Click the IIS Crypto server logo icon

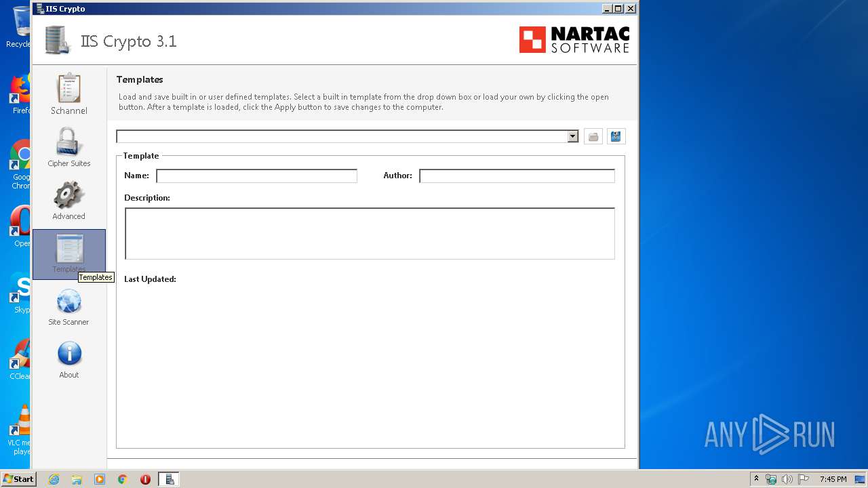58,40
